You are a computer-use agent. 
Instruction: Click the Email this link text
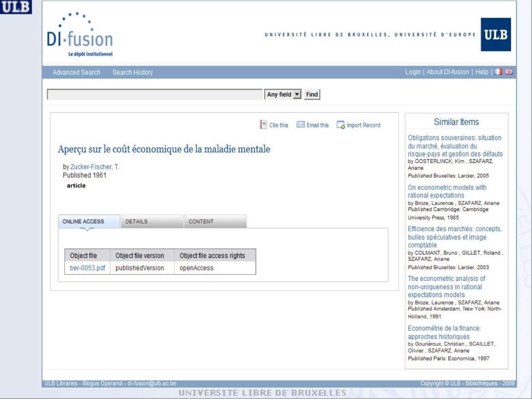click(317, 125)
